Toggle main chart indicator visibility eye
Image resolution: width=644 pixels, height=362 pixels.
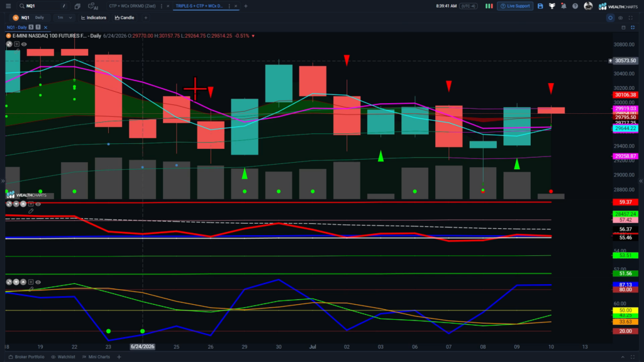24,45
